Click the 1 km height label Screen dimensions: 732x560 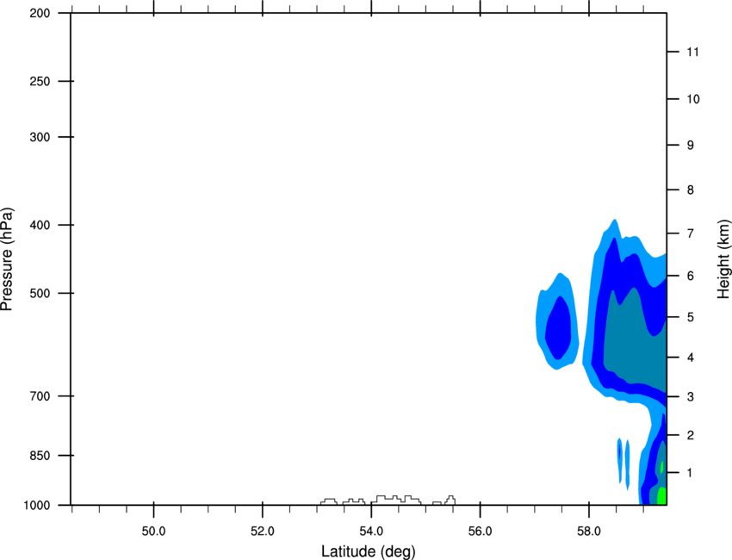(x=691, y=473)
